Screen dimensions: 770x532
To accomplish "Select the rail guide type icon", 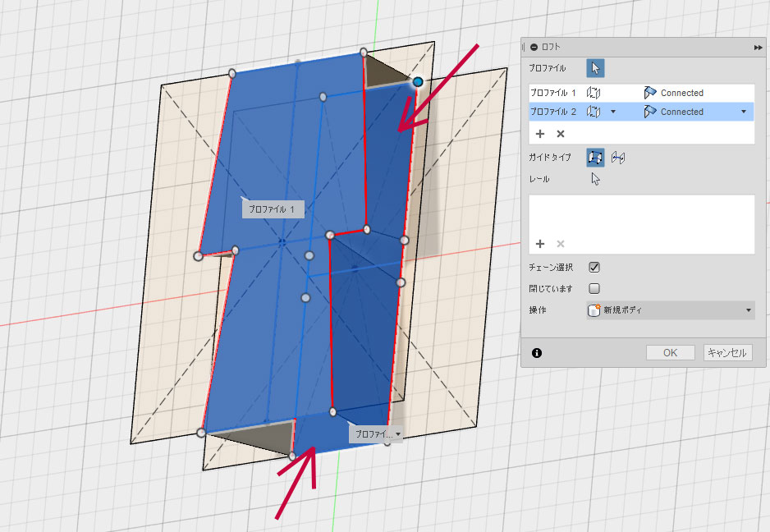I will click(595, 156).
